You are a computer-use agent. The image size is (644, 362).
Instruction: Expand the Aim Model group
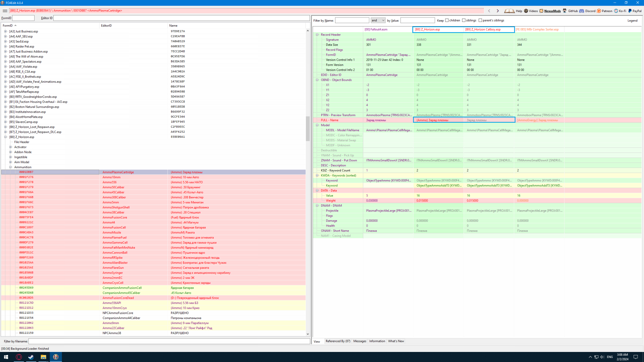[x=10, y=162]
